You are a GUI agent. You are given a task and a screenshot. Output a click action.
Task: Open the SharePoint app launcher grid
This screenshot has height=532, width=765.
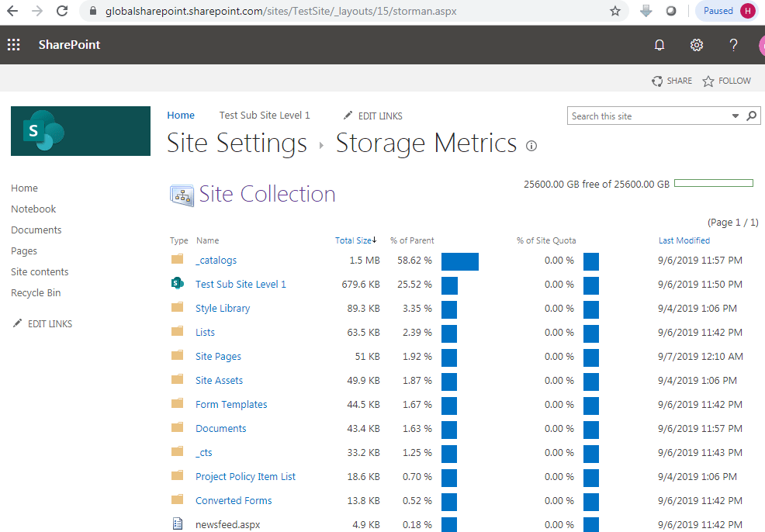point(14,45)
